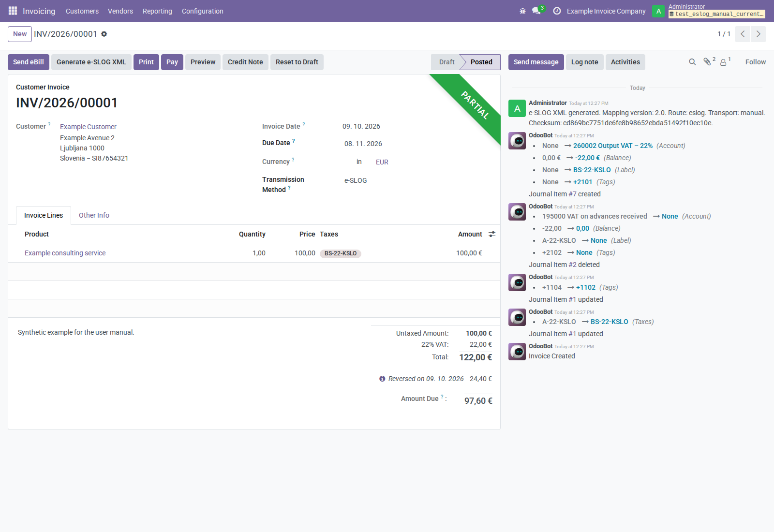
Task: Click the OdooBot avatar of Journal Item #7 message
Action: 517,141
